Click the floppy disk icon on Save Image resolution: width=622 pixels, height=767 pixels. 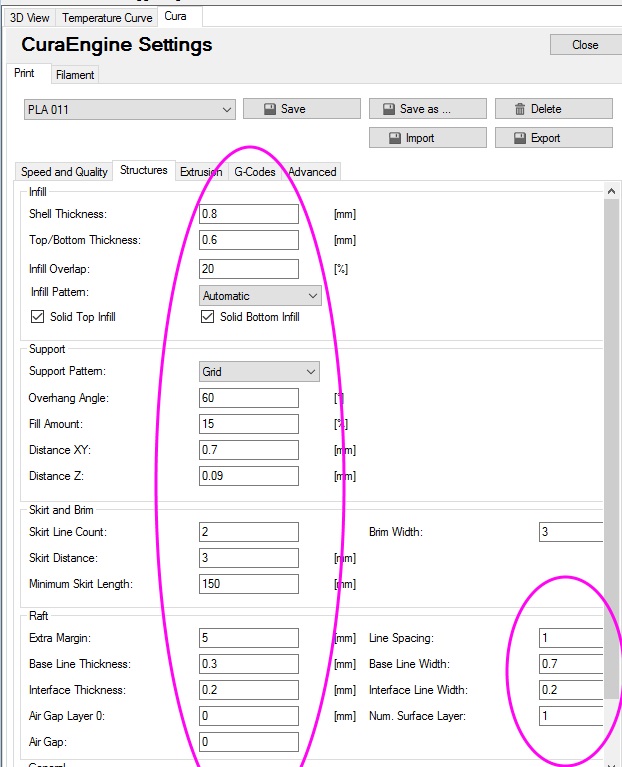(x=270, y=109)
